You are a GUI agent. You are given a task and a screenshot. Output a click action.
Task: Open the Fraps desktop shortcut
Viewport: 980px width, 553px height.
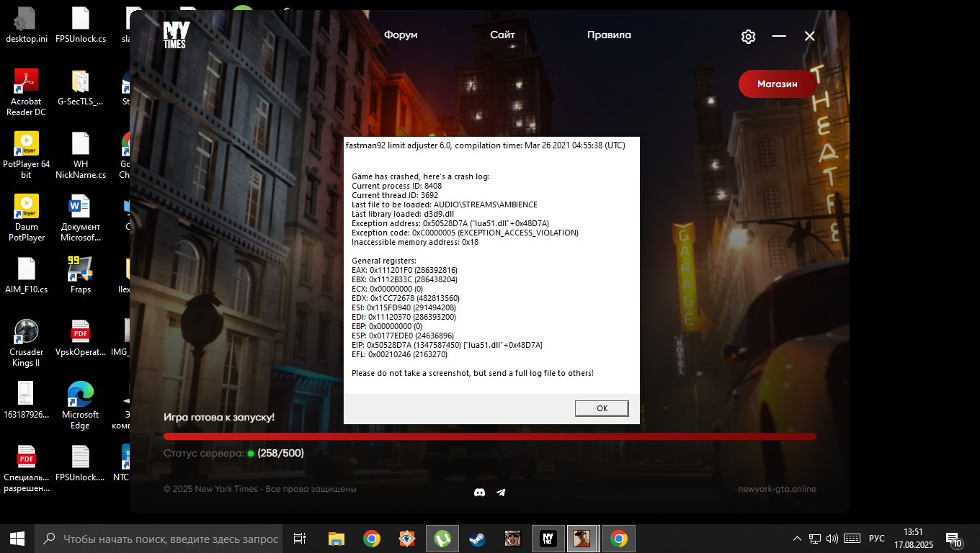(x=80, y=274)
